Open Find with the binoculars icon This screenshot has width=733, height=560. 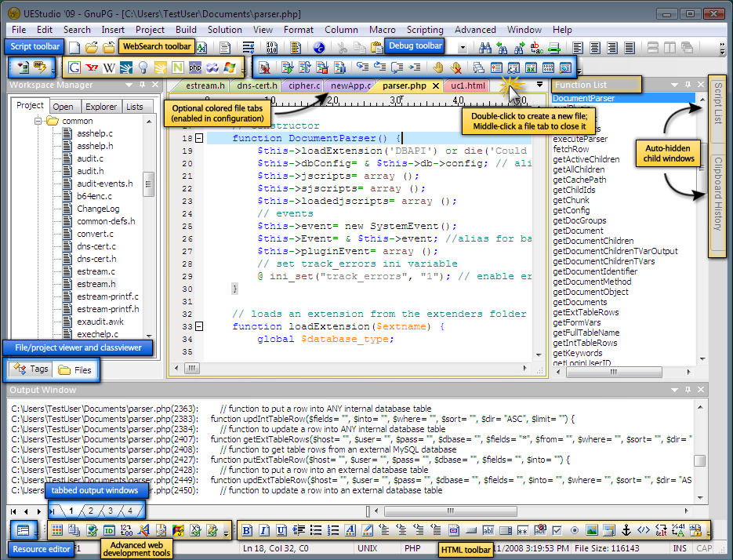[484, 47]
